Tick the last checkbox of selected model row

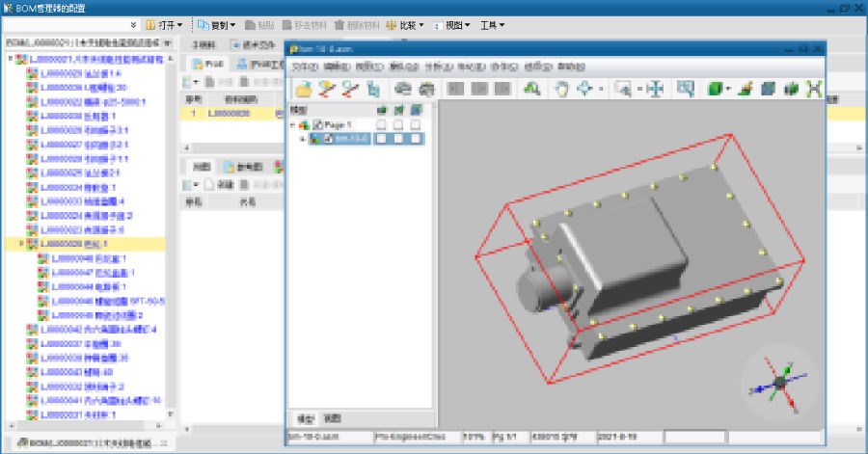416,139
